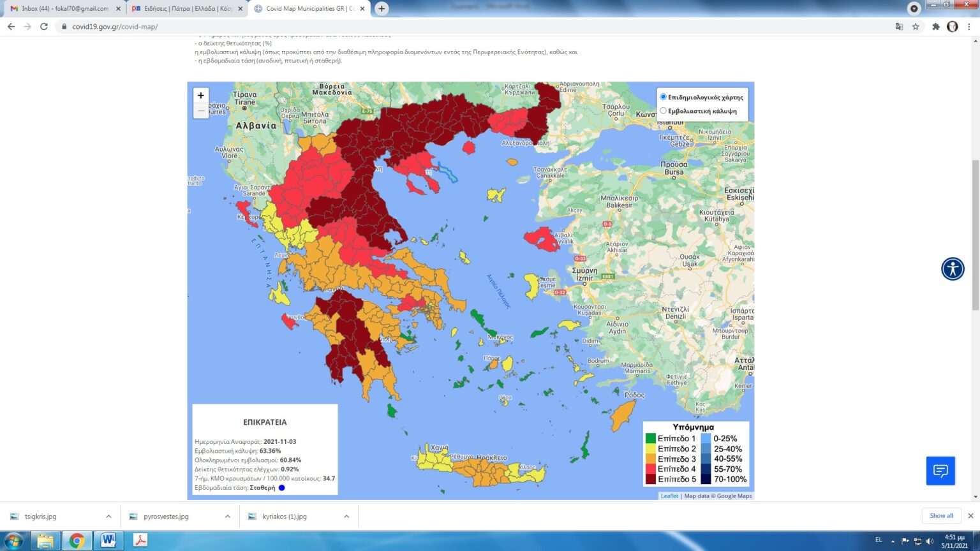Screen dimensions: 980x551
Task: Select the Εμβολιαστική κάλυψη radio option
Action: click(x=664, y=111)
